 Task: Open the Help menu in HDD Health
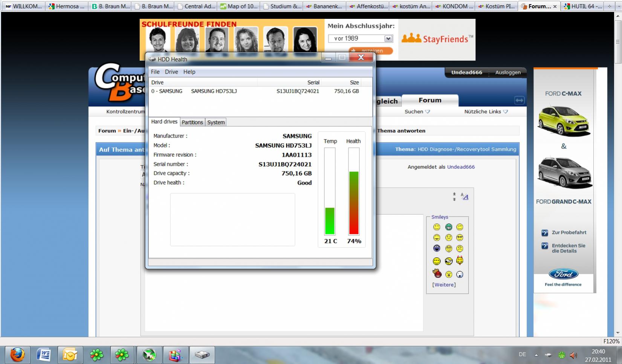coord(189,72)
